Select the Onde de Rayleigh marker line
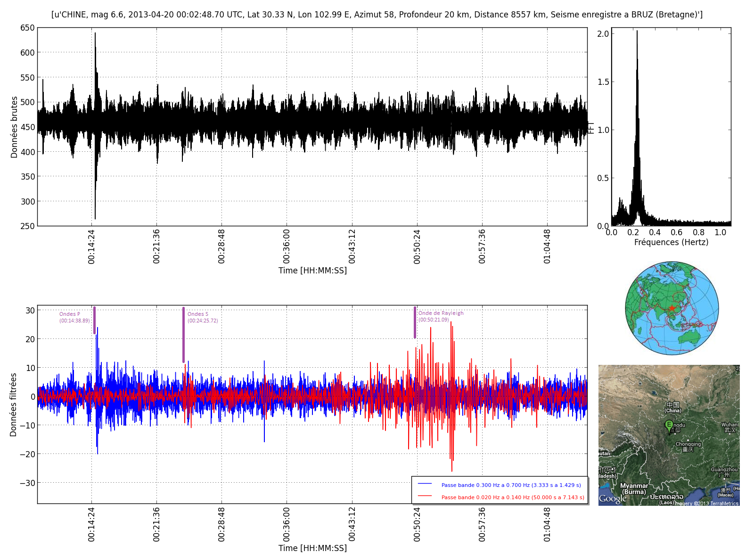The height and width of the screenshot is (560, 754). (x=415, y=322)
